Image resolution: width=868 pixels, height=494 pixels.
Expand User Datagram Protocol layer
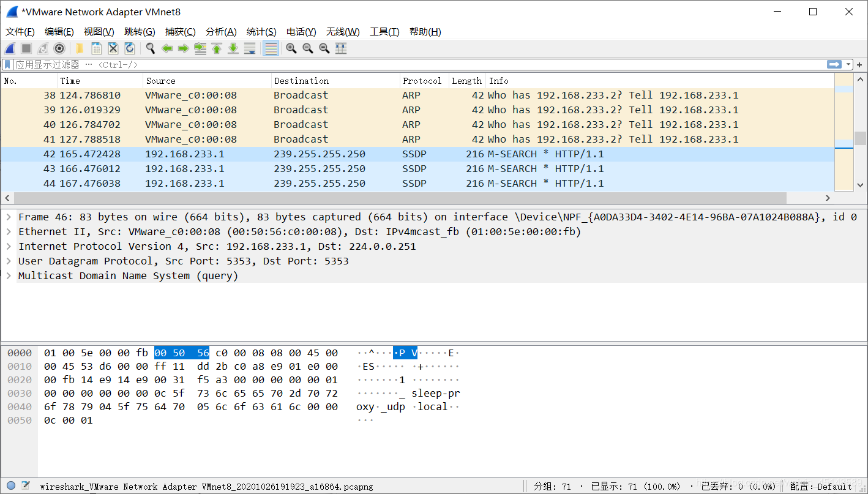click(9, 261)
